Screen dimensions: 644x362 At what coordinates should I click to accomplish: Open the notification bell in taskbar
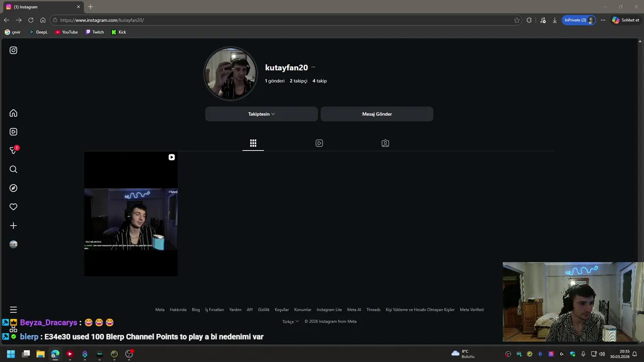click(635, 354)
